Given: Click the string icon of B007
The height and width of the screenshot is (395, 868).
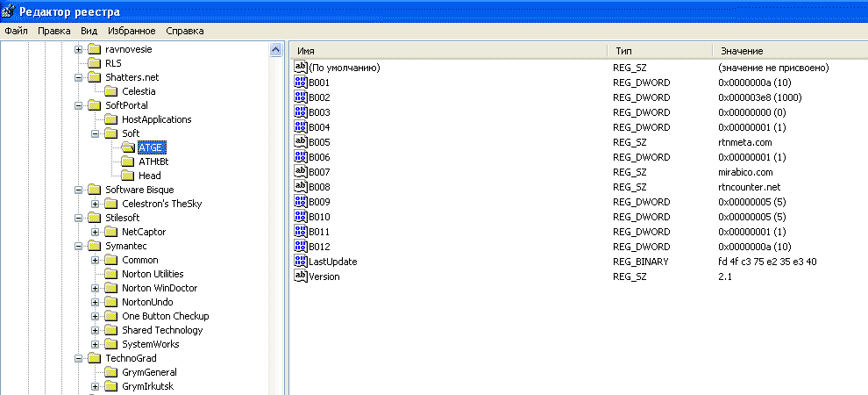Looking at the screenshot, I should (301, 172).
